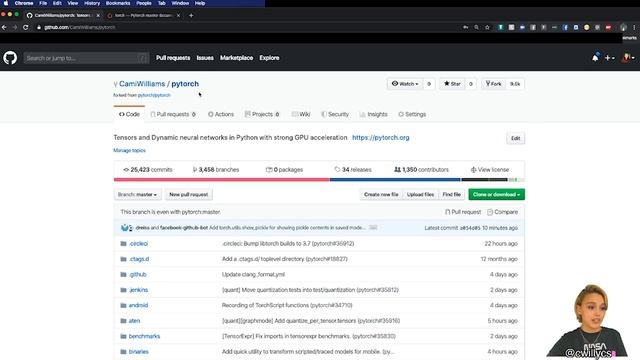Fork the repository

click(x=493, y=84)
